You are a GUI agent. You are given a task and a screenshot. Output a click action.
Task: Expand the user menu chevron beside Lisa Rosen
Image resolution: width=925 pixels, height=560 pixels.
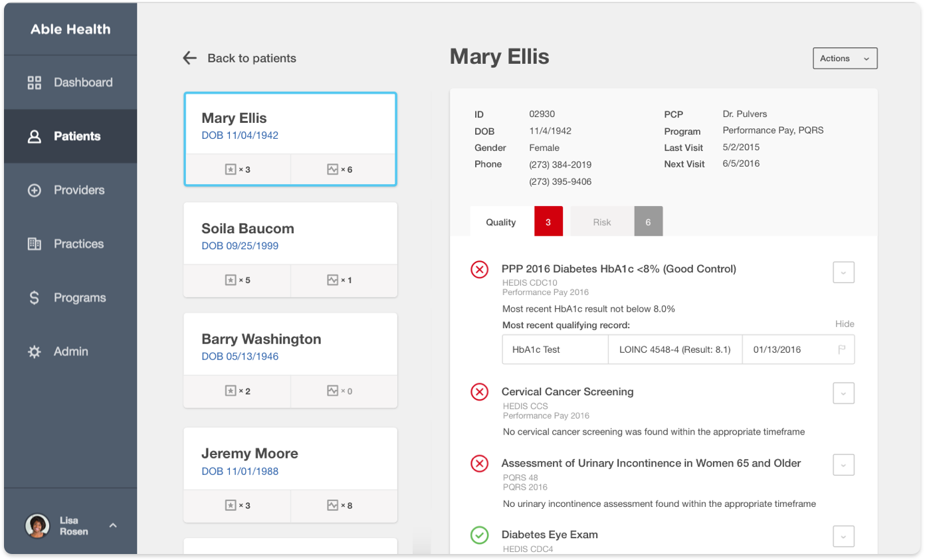pos(113,525)
